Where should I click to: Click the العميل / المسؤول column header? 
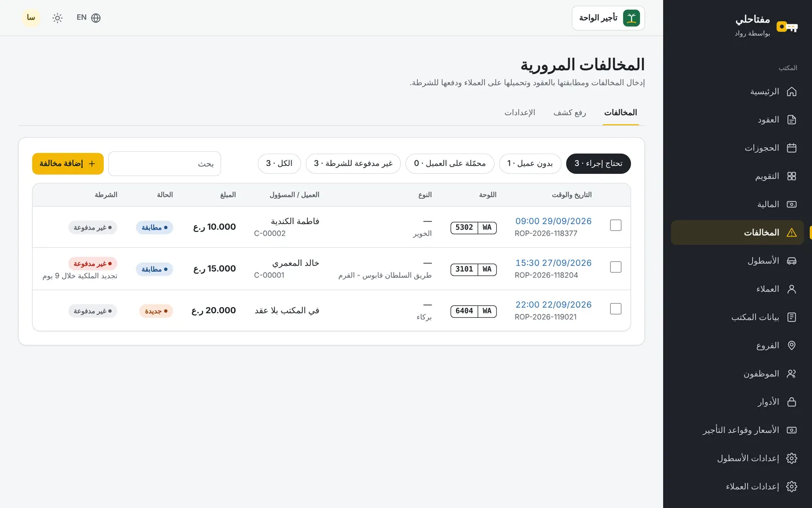pos(294,195)
